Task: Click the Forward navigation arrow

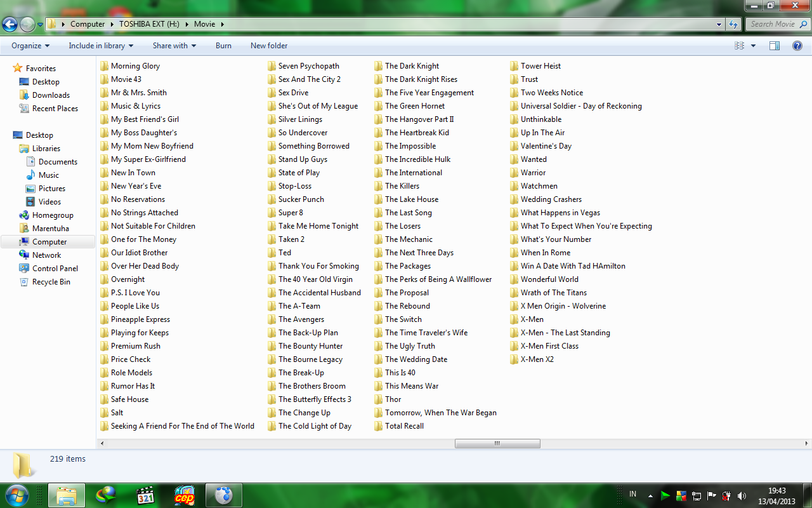Action: [27, 24]
